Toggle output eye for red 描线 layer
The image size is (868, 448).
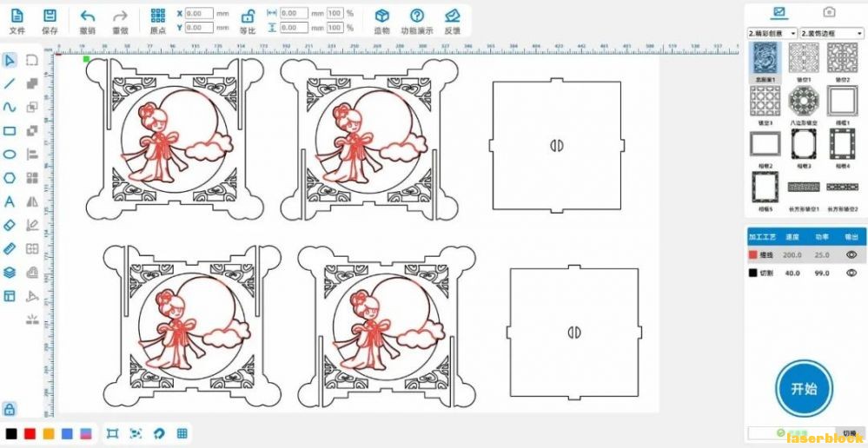tap(852, 255)
